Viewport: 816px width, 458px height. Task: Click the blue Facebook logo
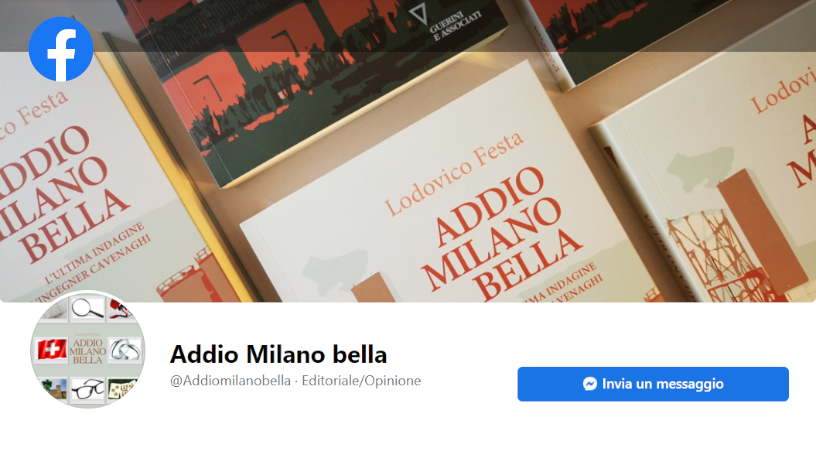pos(61,49)
